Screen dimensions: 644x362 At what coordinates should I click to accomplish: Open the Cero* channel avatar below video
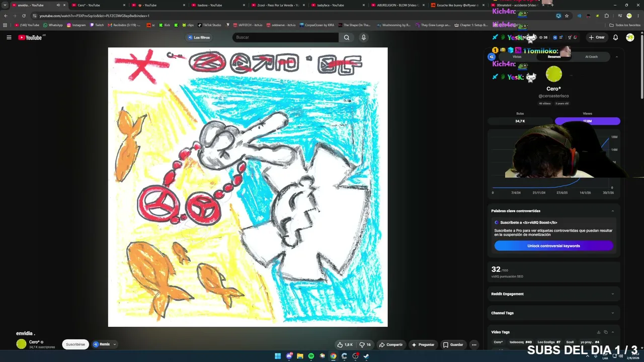pos(21,344)
